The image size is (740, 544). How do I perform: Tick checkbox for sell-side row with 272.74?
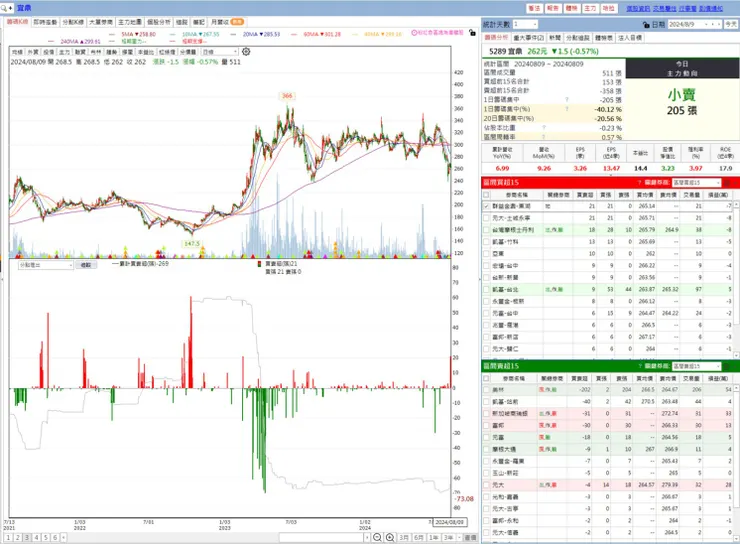(486, 414)
